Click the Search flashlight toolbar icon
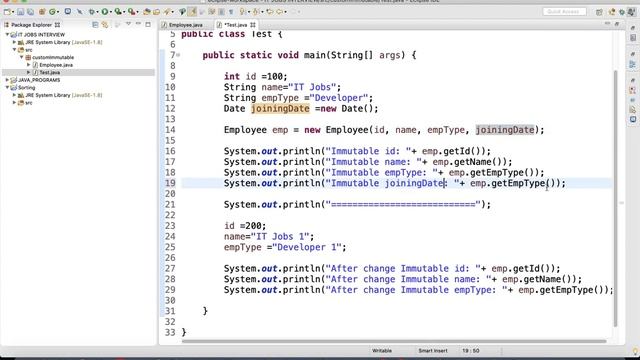640x360 pixels. (x=167, y=12)
